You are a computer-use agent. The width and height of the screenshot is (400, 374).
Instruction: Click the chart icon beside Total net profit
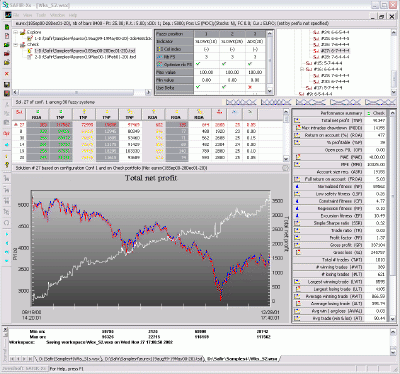(296, 121)
